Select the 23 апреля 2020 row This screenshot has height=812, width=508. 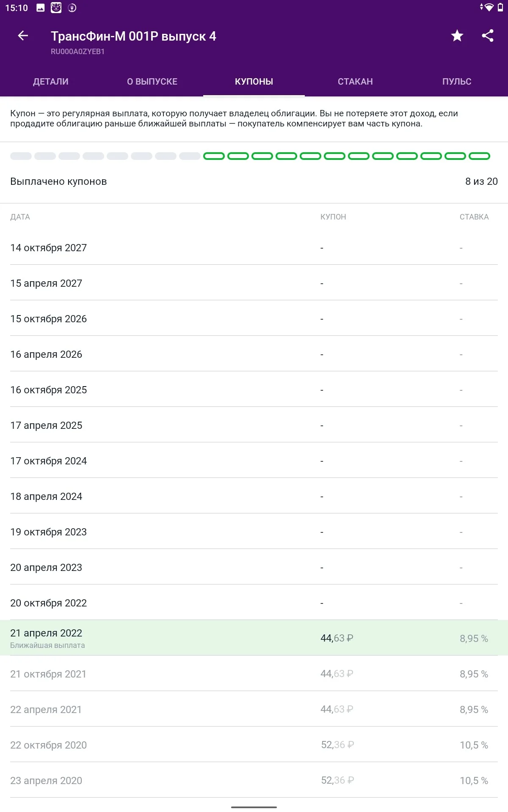pyautogui.click(x=254, y=781)
